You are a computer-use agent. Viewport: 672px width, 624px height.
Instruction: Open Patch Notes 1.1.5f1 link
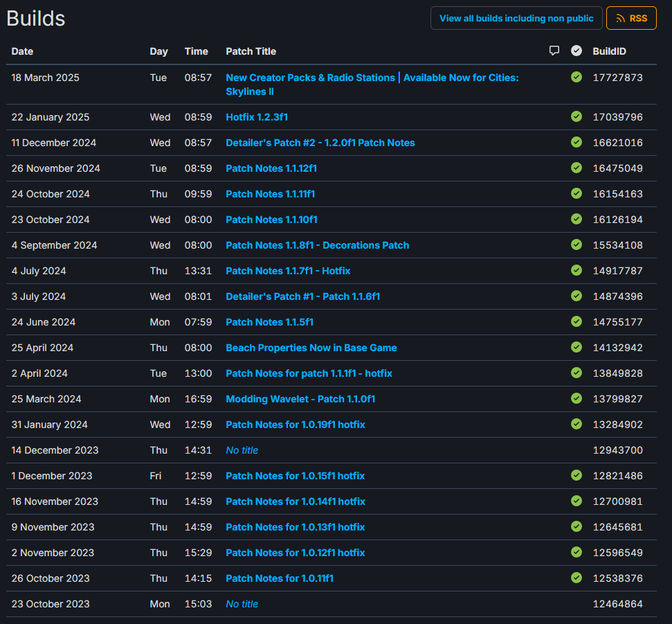click(270, 322)
